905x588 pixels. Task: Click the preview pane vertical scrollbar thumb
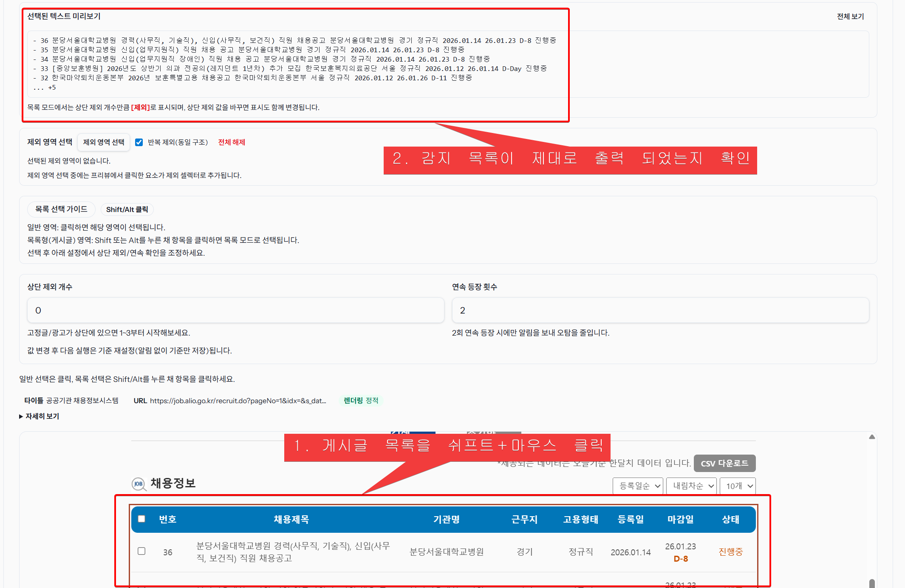[x=872, y=583]
